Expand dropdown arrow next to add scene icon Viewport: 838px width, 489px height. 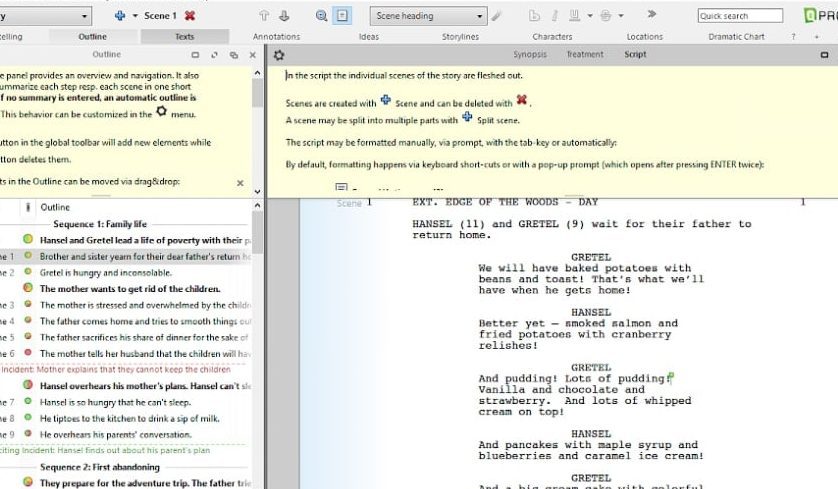click(x=135, y=16)
